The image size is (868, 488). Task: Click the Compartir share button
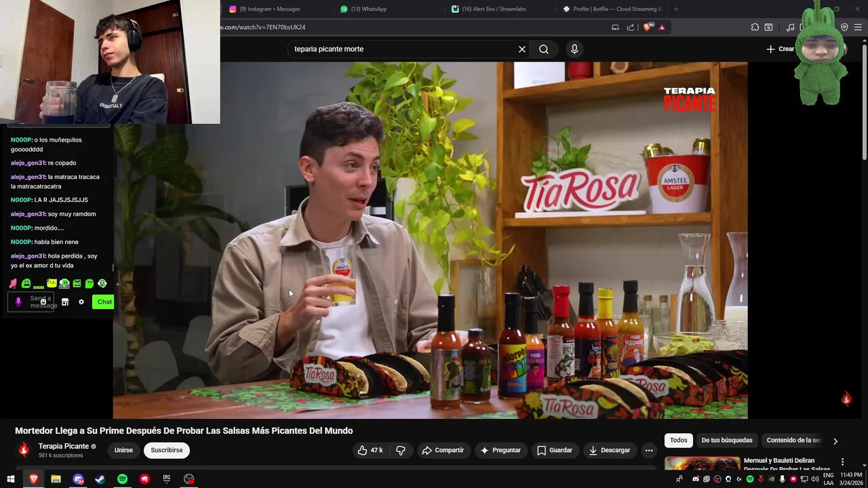pos(443,450)
